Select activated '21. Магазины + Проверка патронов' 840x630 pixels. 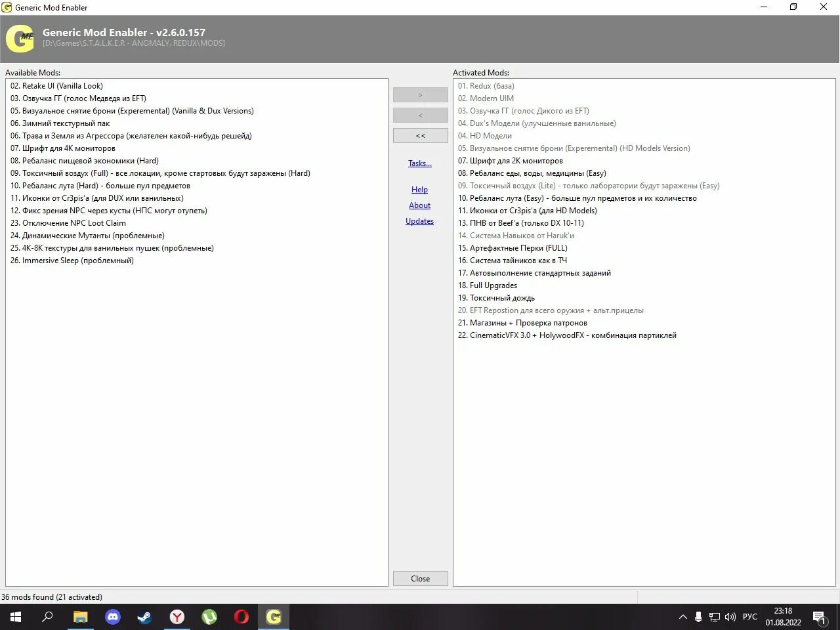click(522, 323)
